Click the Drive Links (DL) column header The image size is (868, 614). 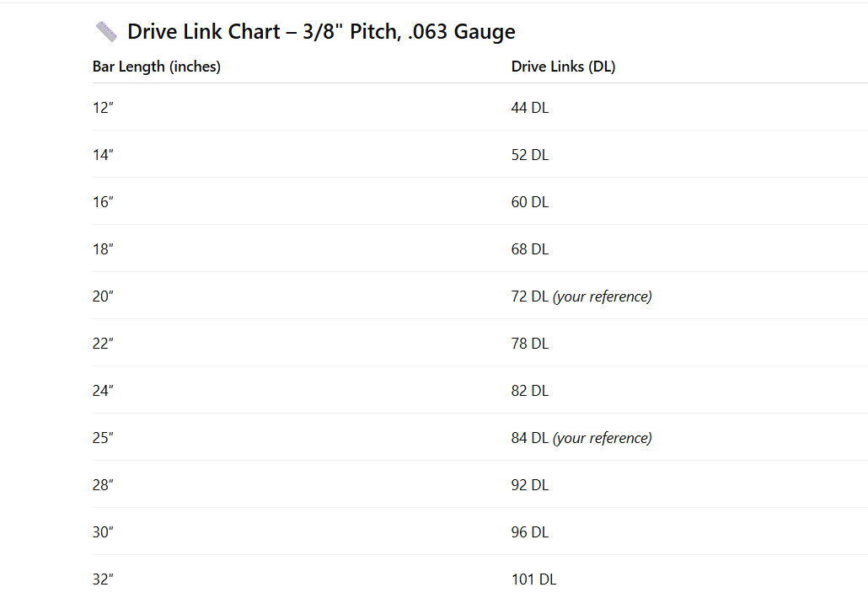click(x=563, y=67)
